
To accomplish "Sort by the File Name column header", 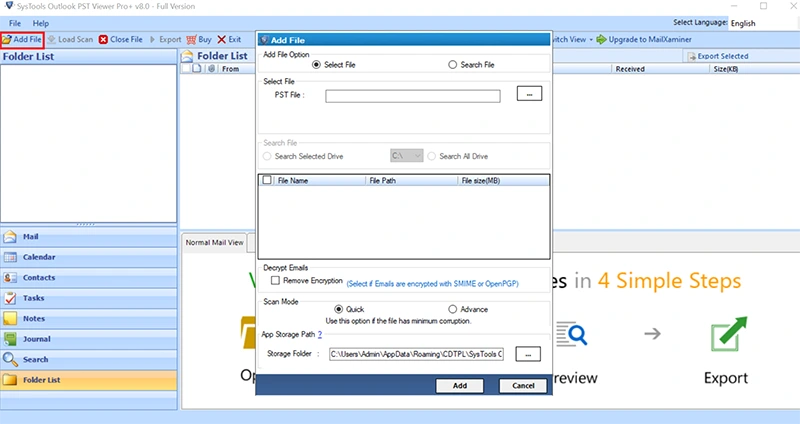I will [320, 181].
